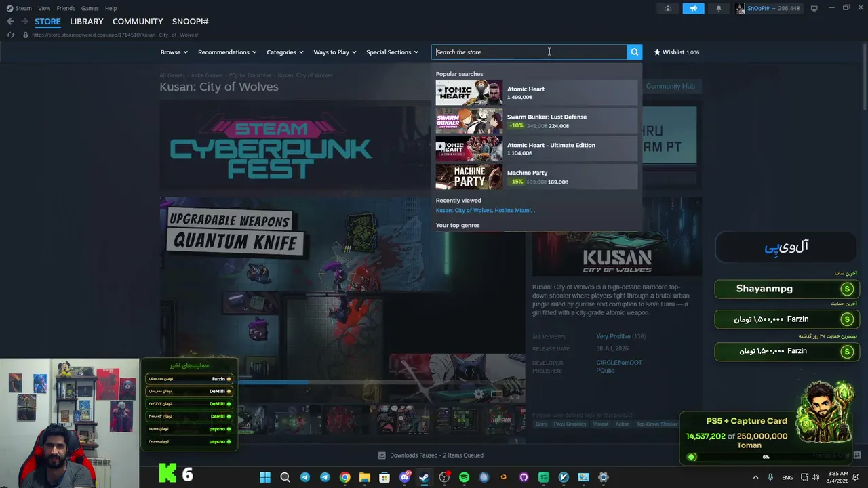868x488 pixels.
Task: Click the Steam back navigation arrow
Action: [10, 22]
